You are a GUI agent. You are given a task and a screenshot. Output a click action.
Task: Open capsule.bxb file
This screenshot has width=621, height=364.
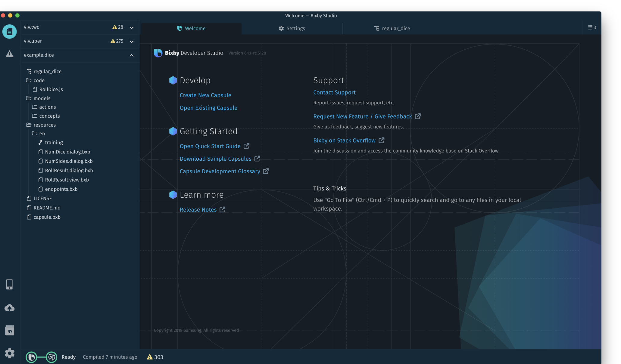[43, 217]
